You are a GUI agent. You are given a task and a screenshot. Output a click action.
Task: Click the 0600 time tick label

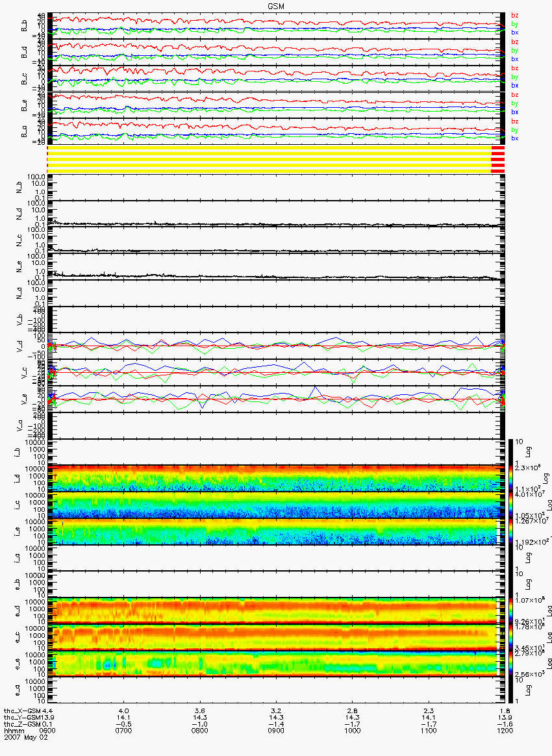click(47, 731)
